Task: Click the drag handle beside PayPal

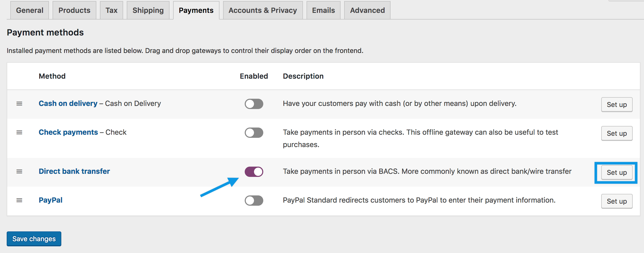Action: point(19,200)
